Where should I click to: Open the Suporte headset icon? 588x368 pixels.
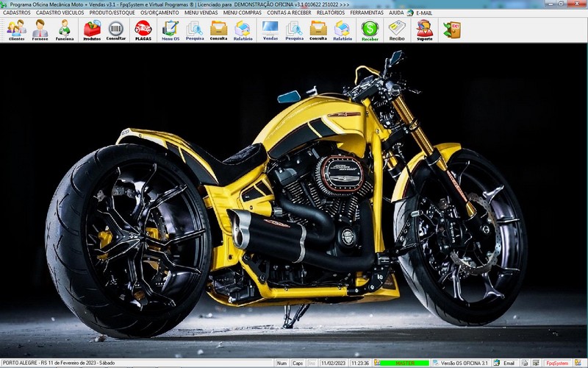click(425, 30)
